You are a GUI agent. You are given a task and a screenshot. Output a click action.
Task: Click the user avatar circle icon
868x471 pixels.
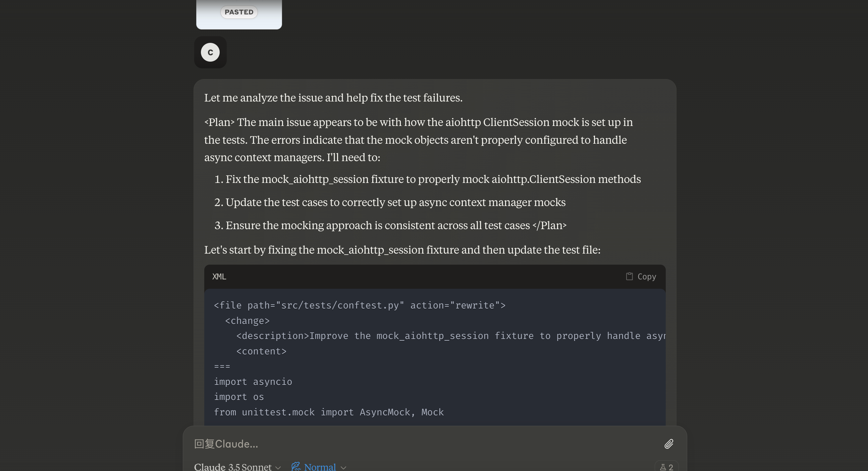point(210,52)
